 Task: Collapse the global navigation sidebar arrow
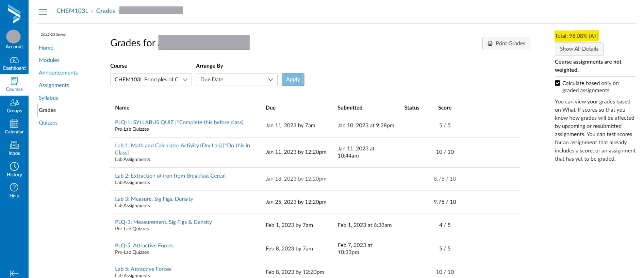tap(14, 273)
